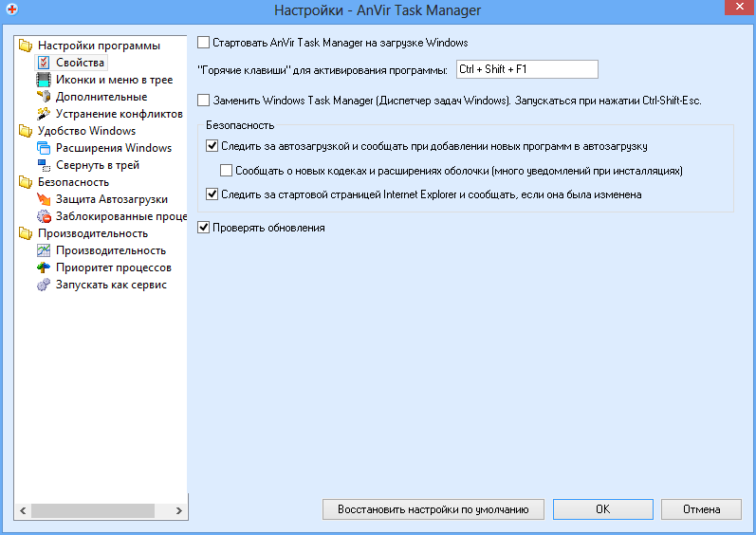Confirm settings with OK button

coord(602,509)
